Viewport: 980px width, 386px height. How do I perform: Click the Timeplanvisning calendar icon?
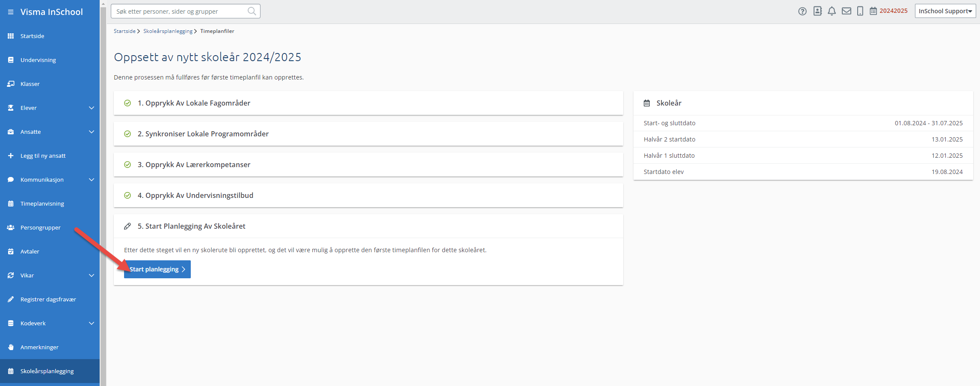point(11,203)
